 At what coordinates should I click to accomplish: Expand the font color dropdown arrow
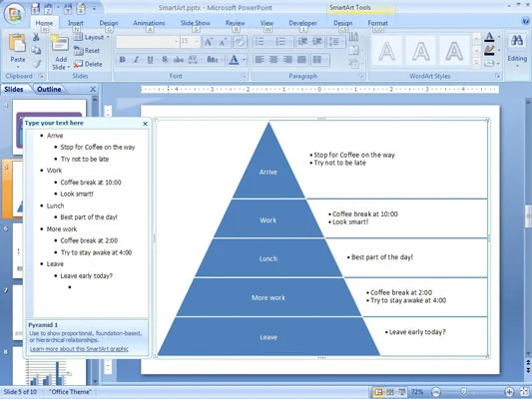(244, 60)
